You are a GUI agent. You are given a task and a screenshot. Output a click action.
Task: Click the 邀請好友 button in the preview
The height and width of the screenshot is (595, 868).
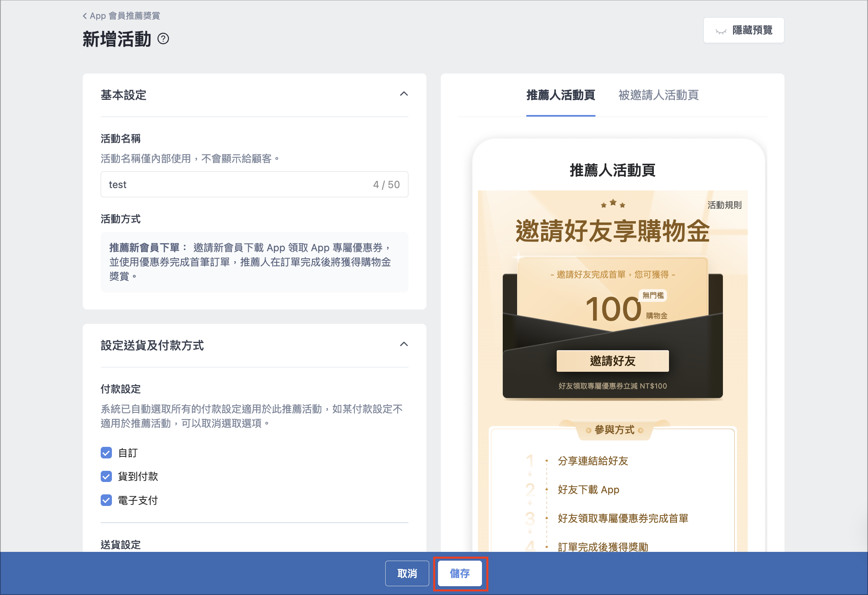pos(612,361)
